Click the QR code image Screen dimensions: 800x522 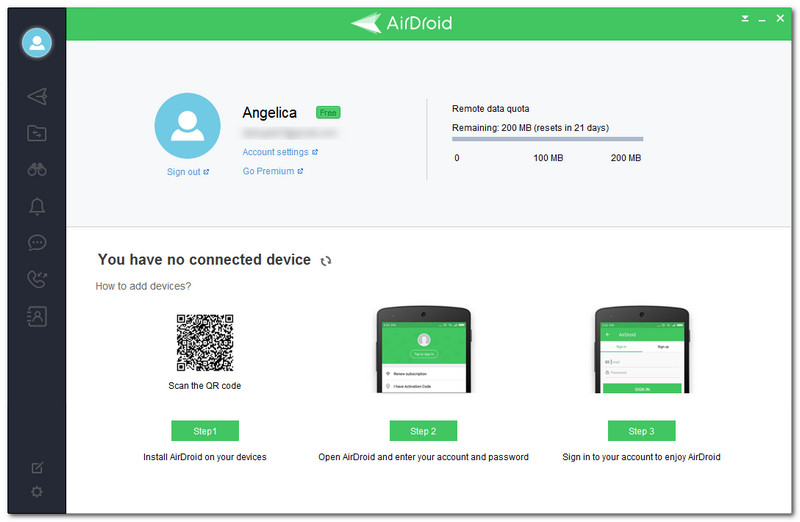tap(205, 342)
